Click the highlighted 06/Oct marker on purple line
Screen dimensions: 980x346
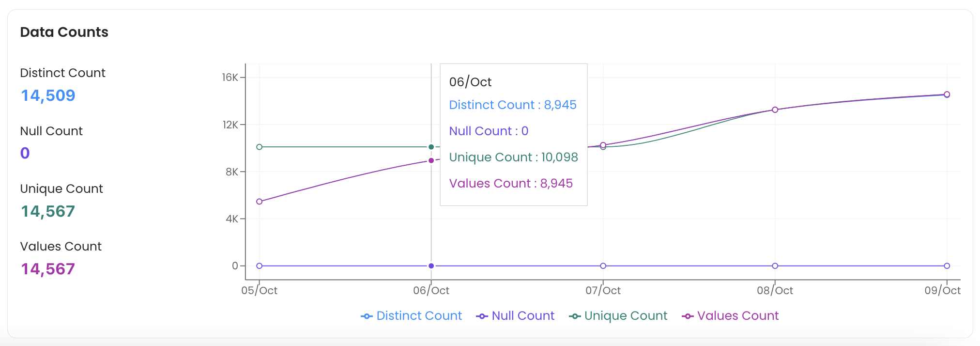pos(430,160)
